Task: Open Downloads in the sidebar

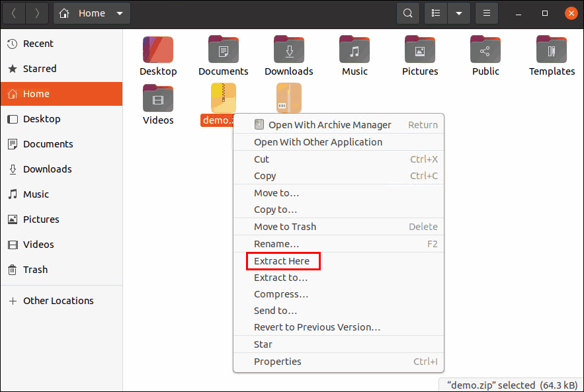Action: click(62, 169)
